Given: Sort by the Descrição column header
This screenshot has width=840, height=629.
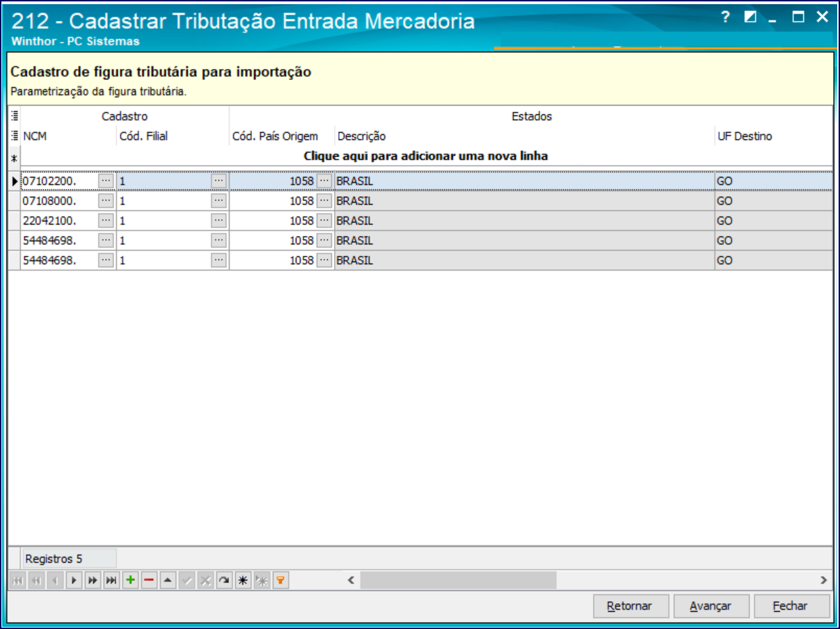Looking at the screenshot, I should pos(525,136).
